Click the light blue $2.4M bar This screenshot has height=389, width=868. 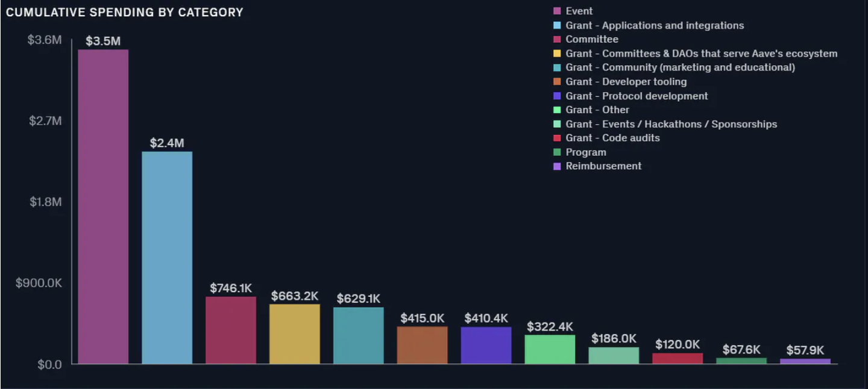(x=167, y=258)
